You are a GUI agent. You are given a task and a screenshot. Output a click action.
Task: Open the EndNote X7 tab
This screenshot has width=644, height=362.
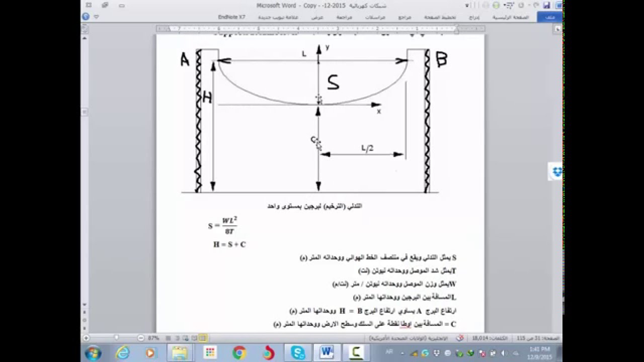point(231,17)
